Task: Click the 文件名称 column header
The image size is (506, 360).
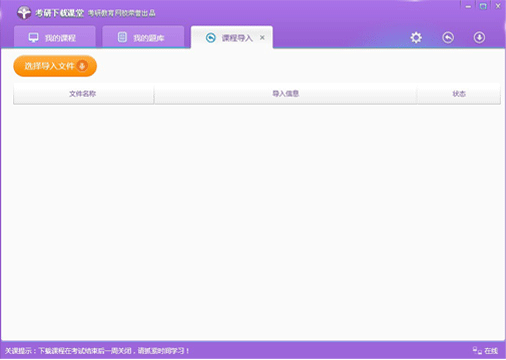Action: (83, 94)
